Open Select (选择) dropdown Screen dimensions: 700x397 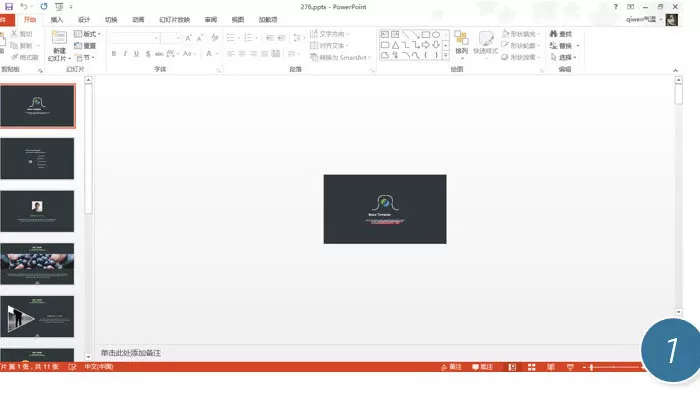(563, 57)
